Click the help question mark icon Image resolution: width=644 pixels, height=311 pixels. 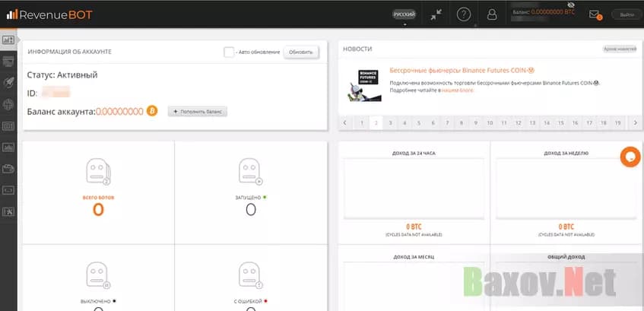(x=464, y=14)
